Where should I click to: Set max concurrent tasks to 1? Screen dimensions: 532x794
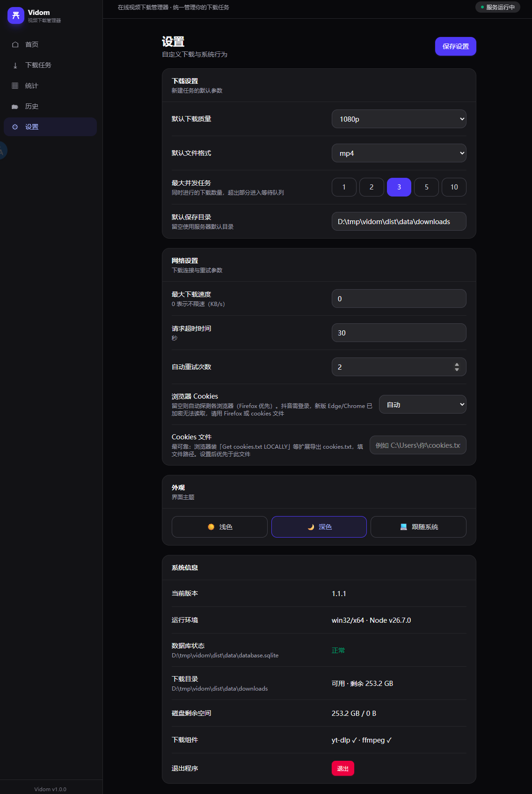pyautogui.click(x=344, y=187)
